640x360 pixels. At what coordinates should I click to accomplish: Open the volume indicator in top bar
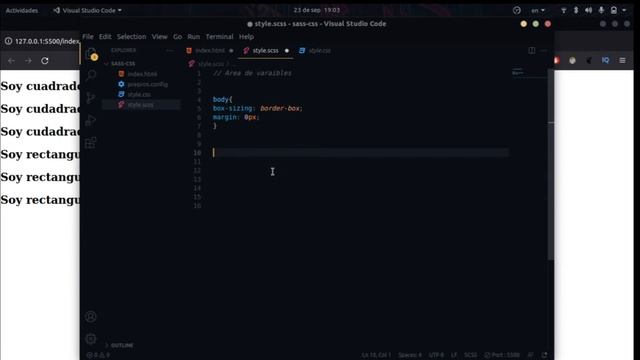click(588, 10)
